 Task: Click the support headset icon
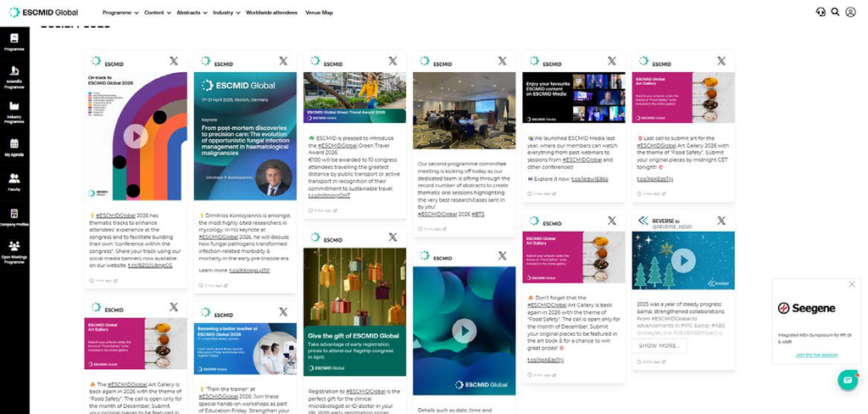821,12
